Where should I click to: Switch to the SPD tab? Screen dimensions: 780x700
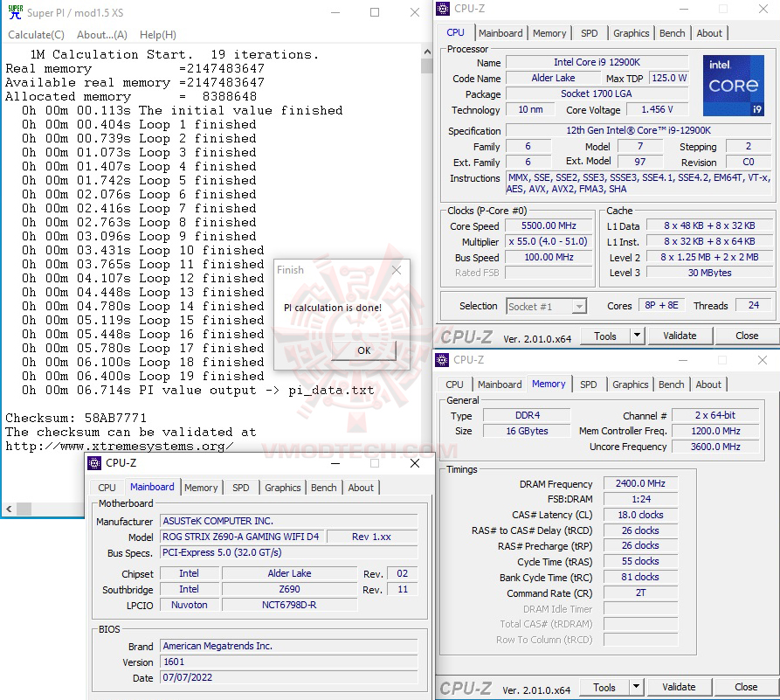pos(590,32)
